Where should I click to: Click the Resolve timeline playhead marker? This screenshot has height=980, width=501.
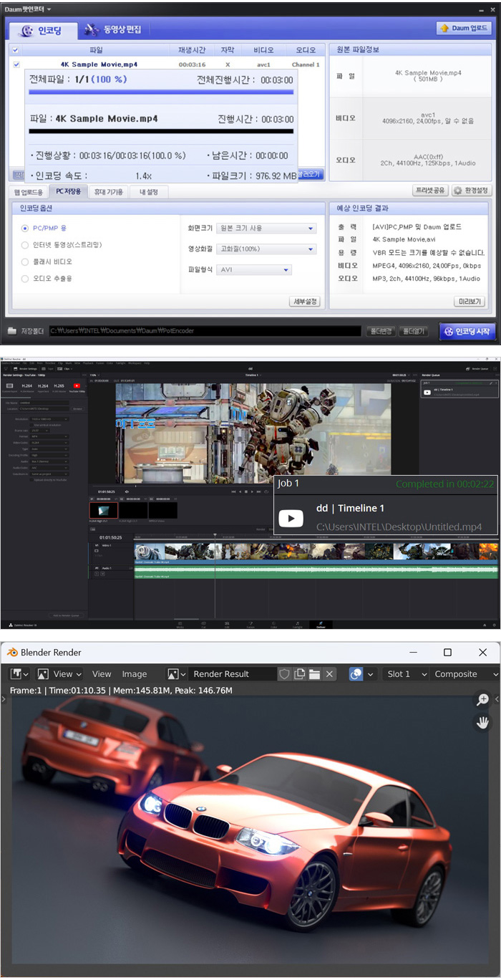click(215, 535)
